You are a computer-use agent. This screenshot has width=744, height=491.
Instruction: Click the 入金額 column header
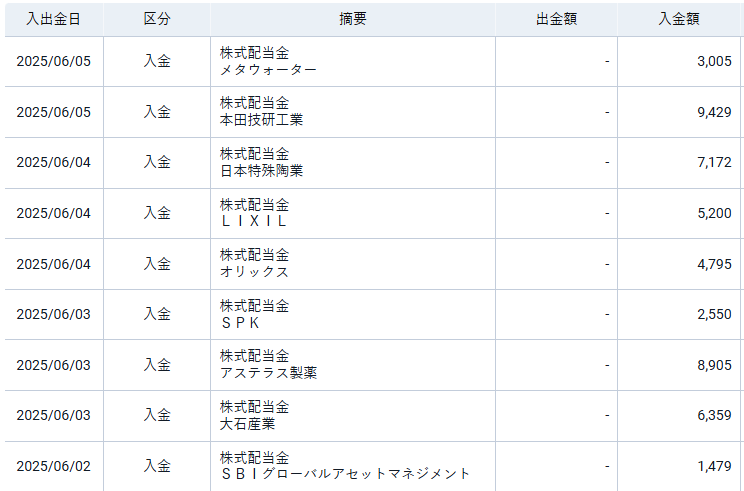coord(679,19)
